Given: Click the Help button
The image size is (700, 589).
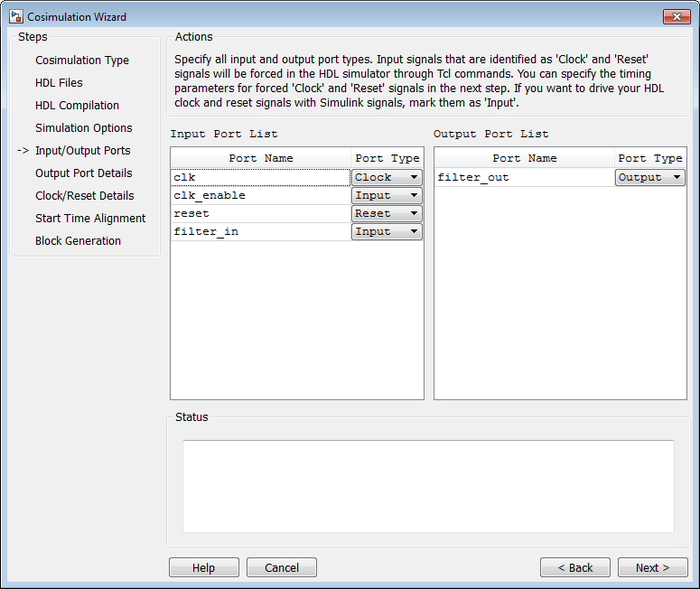Looking at the screenshot, I should (x=204, y=567).
